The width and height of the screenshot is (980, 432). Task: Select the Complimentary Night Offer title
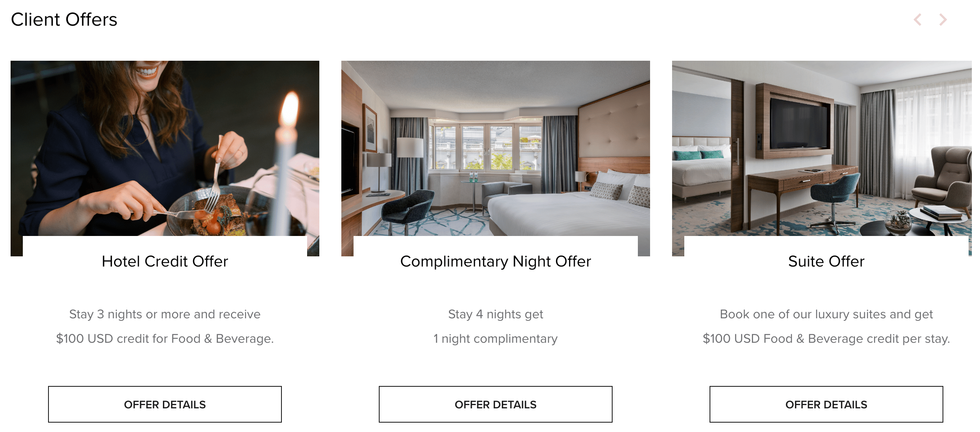pyautogui.click(x=496, y=262)
